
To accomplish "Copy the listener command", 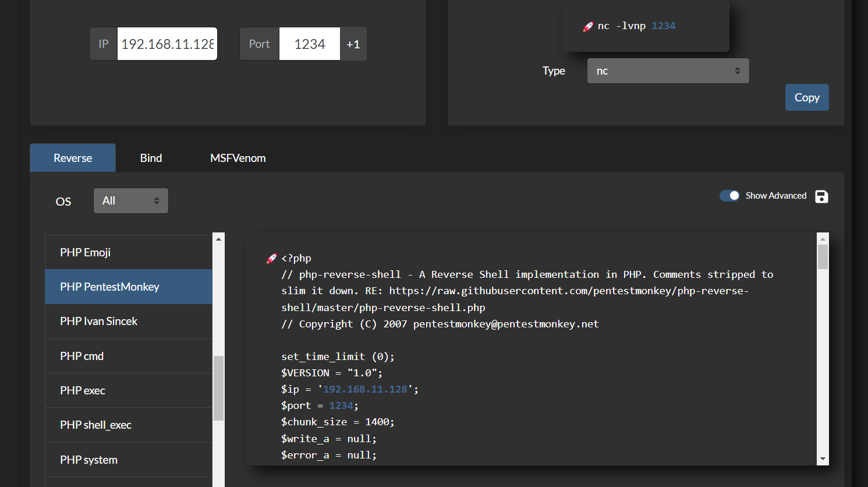I will [807, 97].
